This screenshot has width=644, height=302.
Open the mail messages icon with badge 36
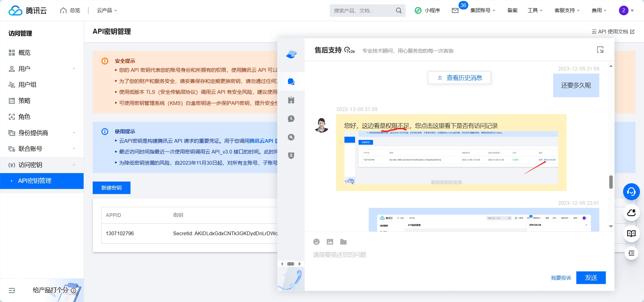455,10
